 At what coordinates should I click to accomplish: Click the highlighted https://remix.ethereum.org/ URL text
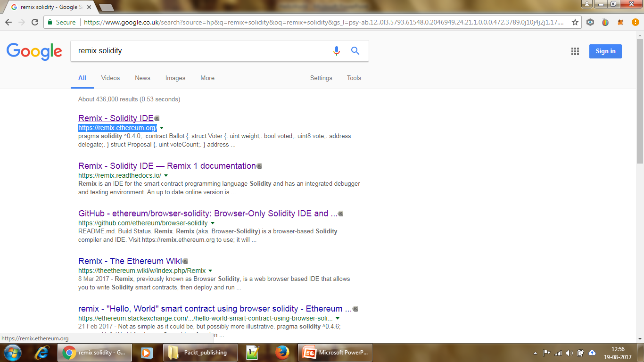click(x=117, y=128)
